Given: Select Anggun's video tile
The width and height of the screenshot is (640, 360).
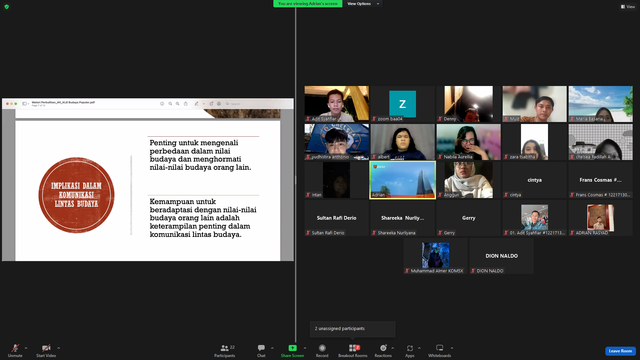Looking at the screenshot, I should coord(468,180).
